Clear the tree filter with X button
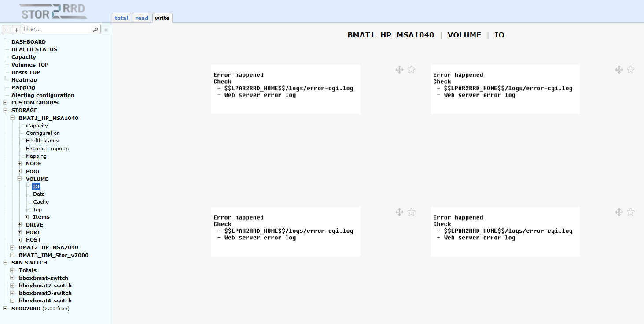 coord(106,30)
